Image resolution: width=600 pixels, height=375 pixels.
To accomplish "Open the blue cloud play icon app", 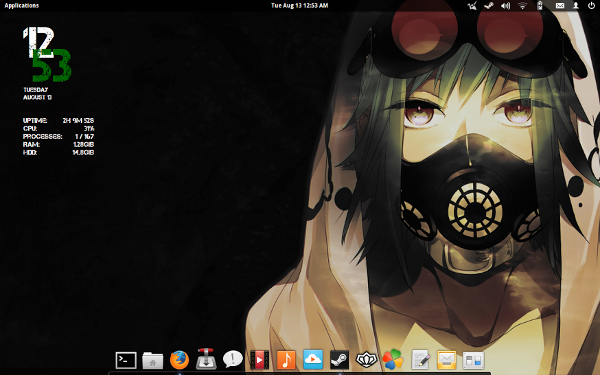I will pyautogui.click(x=313, y=360).
